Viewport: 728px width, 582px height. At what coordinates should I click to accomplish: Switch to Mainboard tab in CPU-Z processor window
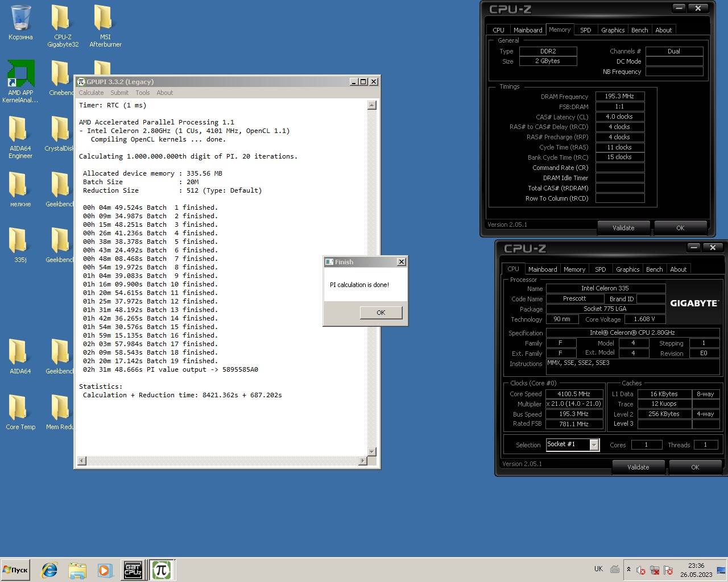(543, 269)
